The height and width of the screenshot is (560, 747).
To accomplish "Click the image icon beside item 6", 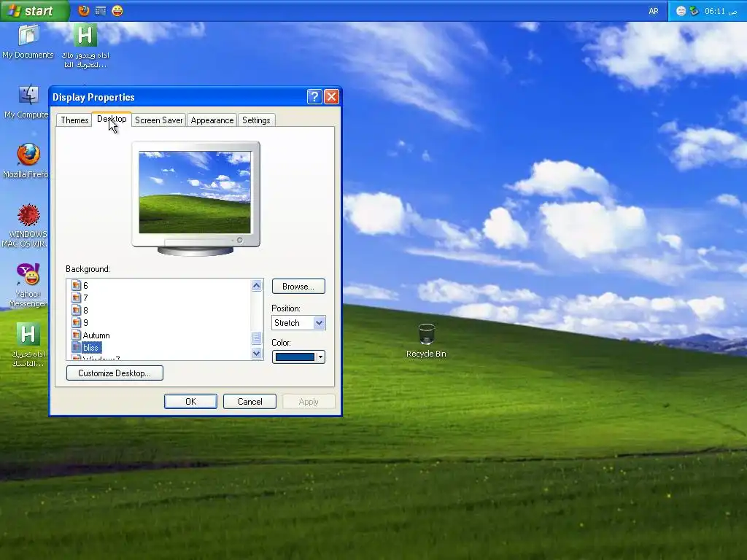I will coord(76,286).
